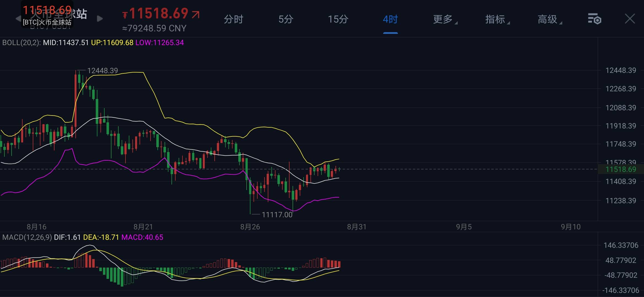644x297 pixels.
Task: Select the 15分 interval tab
Action: click(x=338, y=20)
